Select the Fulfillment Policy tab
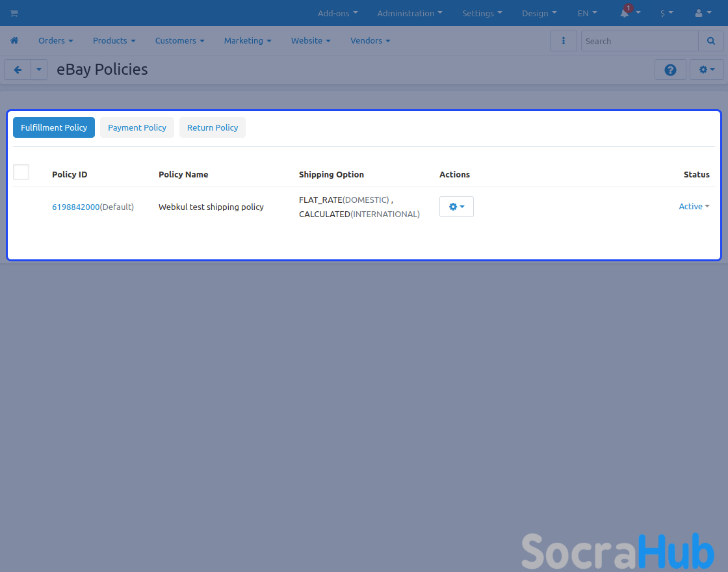The height and width of the screenshot is (572, 728). (54, 127)
